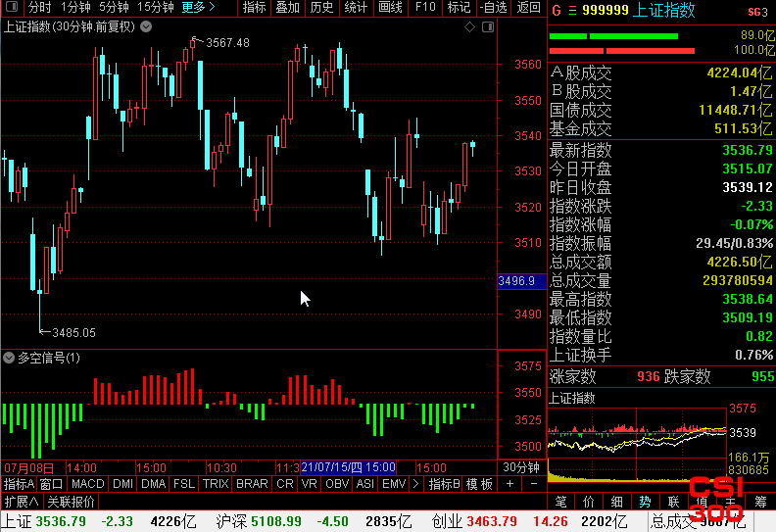This screenshot has height=532, width=776.
Task: Open 关联报价 related quotes
Action: (x=72, y=502)
